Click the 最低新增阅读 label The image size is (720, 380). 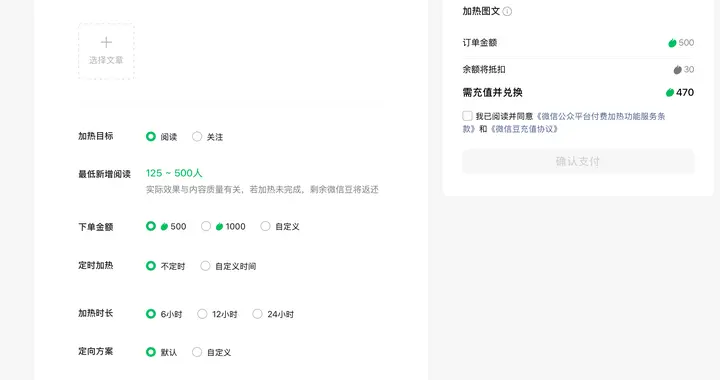point(104,174)
